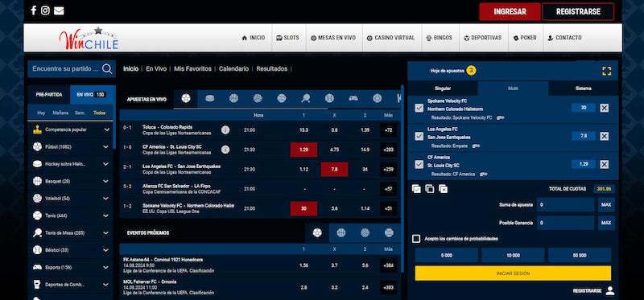Click the WinChile logo
This screenshot has height=300, width=644.
89,39
